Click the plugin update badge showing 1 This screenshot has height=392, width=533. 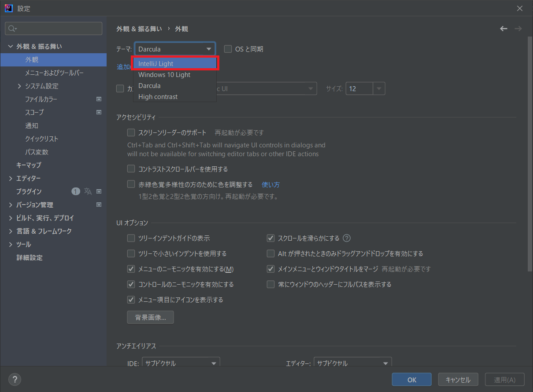tap(76, 191)
